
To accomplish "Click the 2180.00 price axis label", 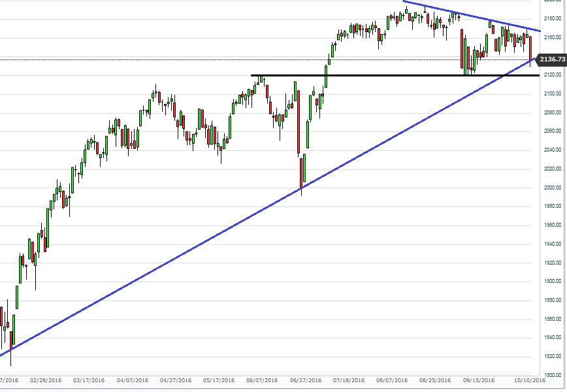I will pyautogui.click(x=553, y=18).
